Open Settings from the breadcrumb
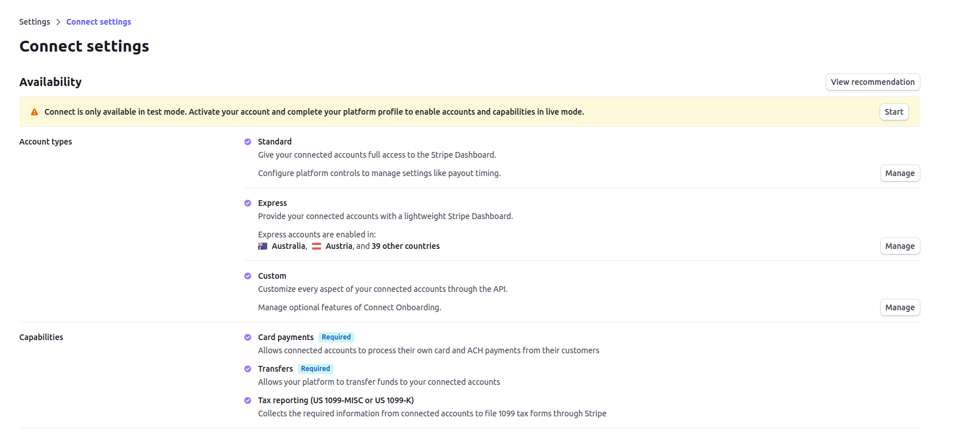This screenshot has height=433, width=980. 34,22
